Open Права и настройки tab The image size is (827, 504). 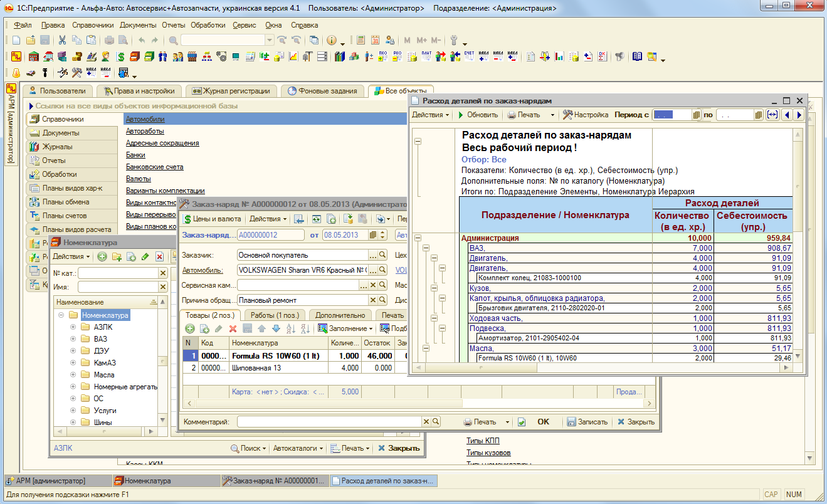(140, 91)
